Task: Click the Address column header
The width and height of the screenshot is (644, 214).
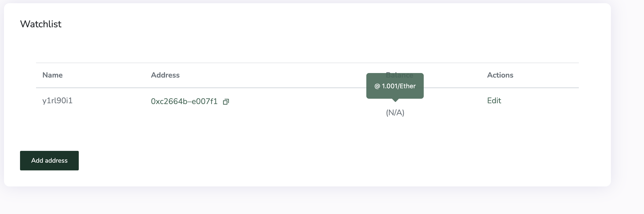Action: [x=165, y=75]
